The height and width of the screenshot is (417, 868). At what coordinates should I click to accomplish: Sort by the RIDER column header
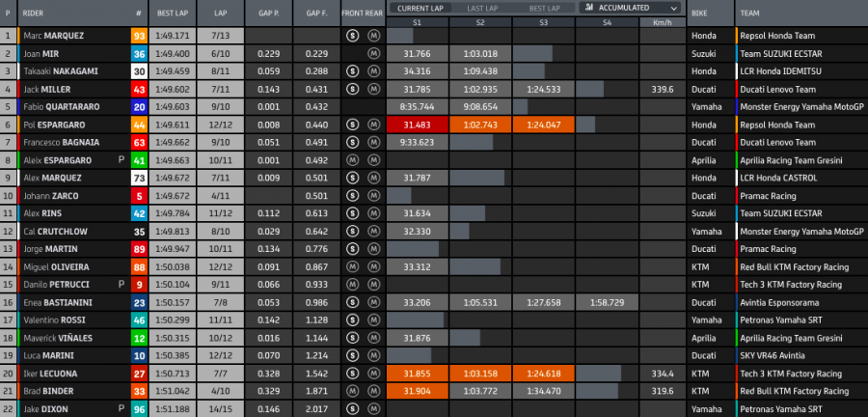(35, 14)
